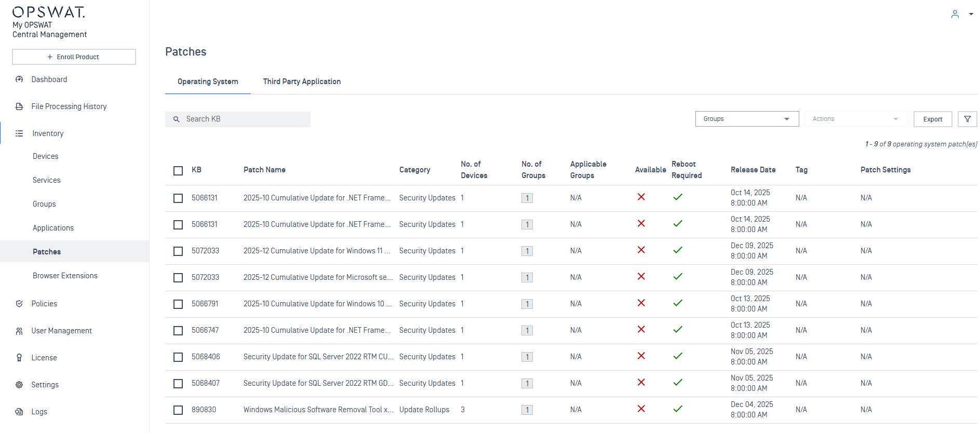Switch to Third Party Application tab
Viewport: 980px width, 433px height.
tap(302, 82)
